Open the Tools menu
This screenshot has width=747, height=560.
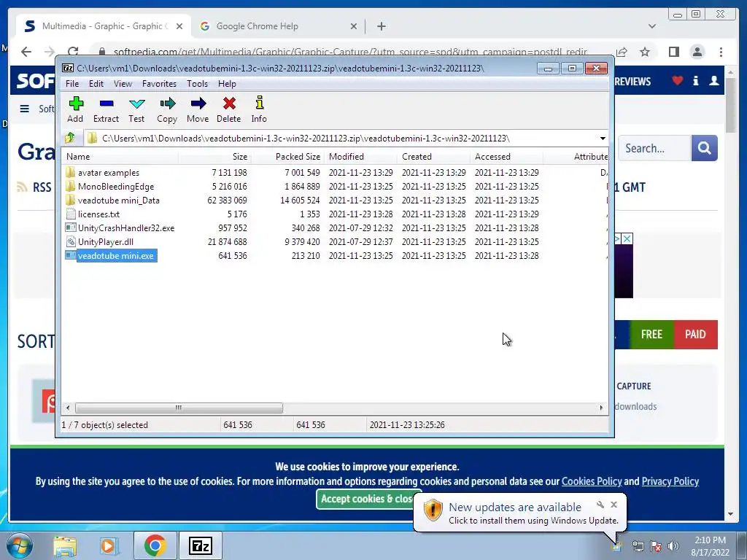[x=197, y=84]
